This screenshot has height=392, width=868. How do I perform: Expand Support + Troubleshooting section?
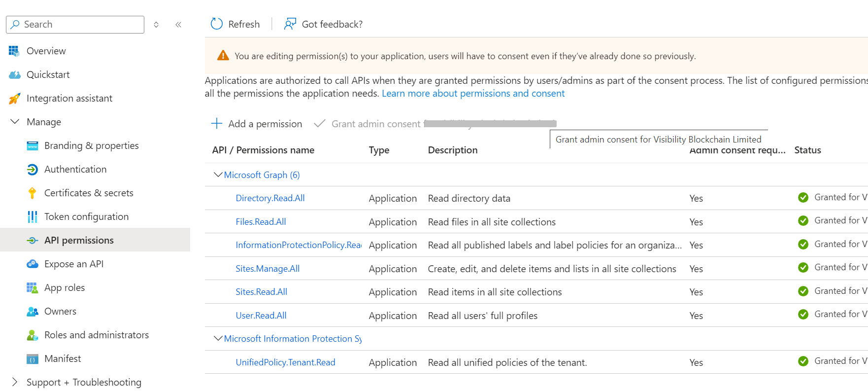pos(15,382)
